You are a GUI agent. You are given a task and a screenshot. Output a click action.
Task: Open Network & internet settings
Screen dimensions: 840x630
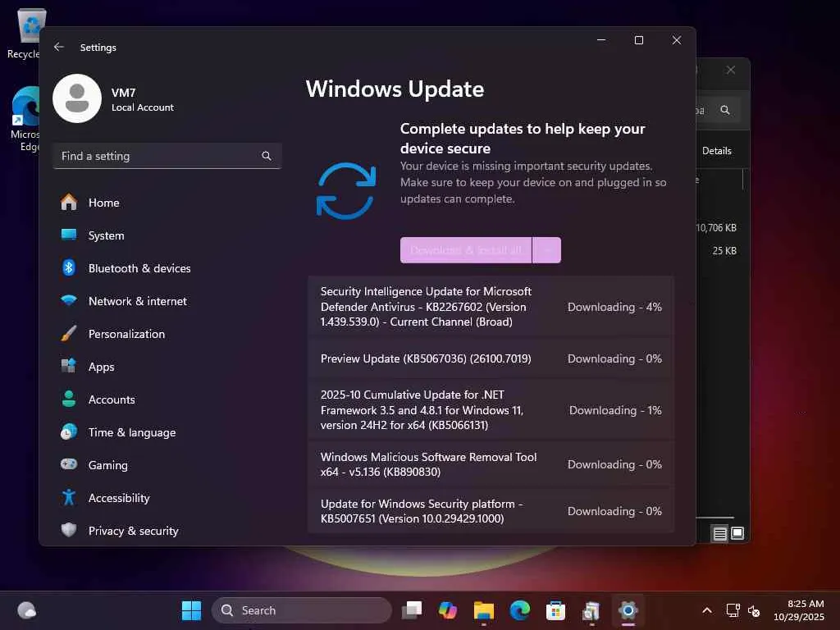[x=167, y=301]
